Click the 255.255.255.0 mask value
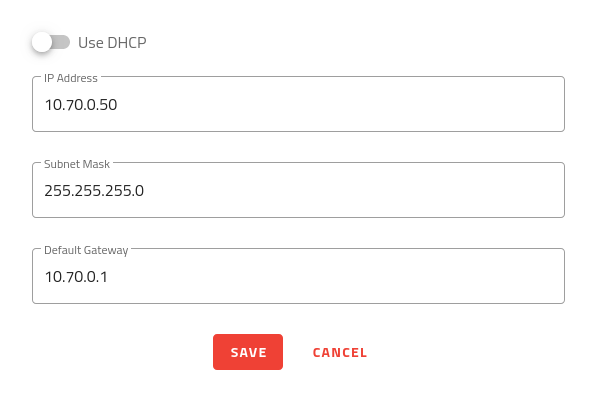Screen dimensions: 597x394 click(94, 191)
